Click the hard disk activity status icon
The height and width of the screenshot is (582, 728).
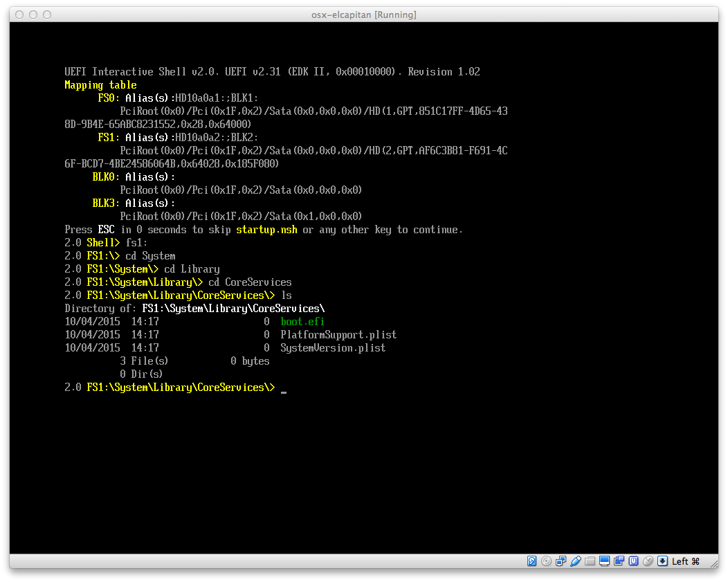coord(532,561)
